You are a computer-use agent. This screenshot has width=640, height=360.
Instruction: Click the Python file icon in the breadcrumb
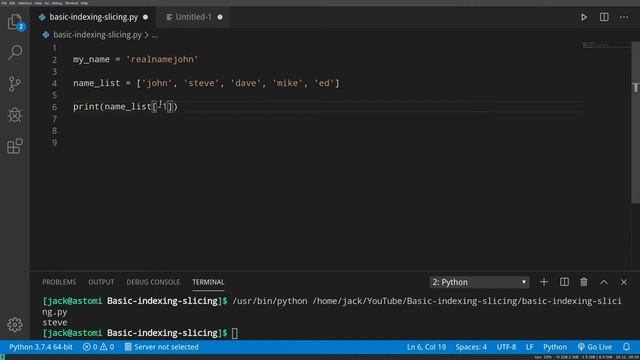(x=46, y=35)
